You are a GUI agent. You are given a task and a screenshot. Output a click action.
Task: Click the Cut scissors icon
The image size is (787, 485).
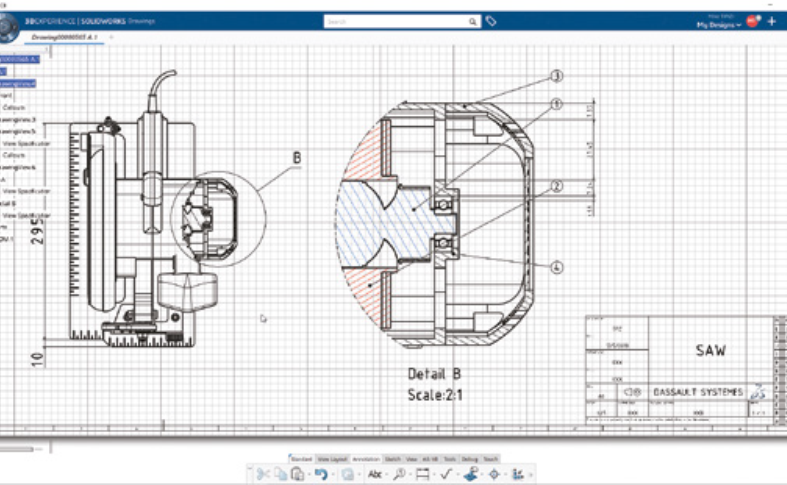(263, 474)
